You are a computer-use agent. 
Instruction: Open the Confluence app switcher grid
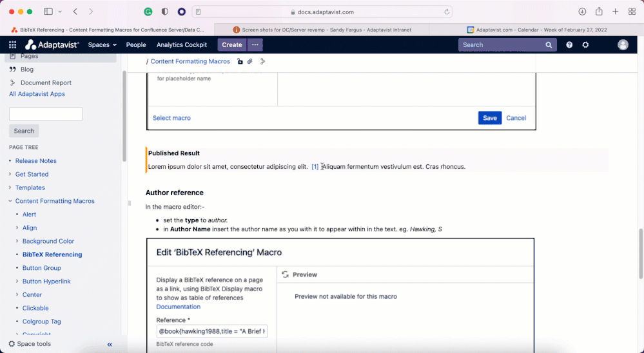12,44
